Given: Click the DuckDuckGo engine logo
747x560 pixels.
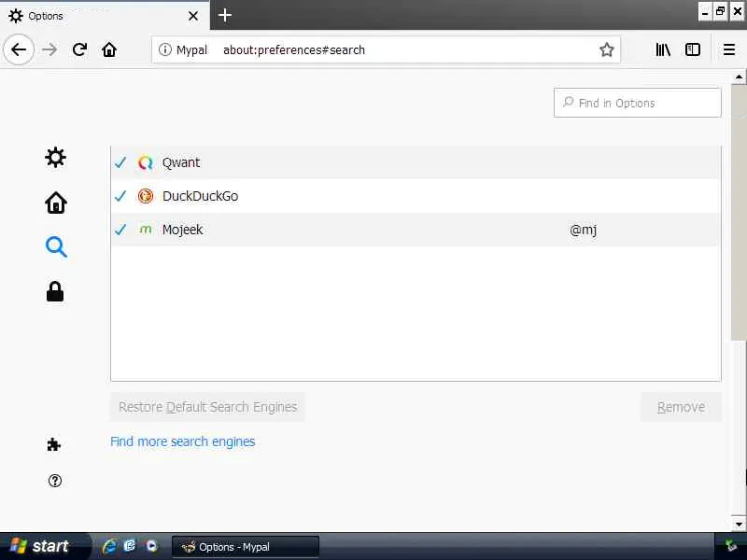Looking at the screenshot, I should pos(146,196).
